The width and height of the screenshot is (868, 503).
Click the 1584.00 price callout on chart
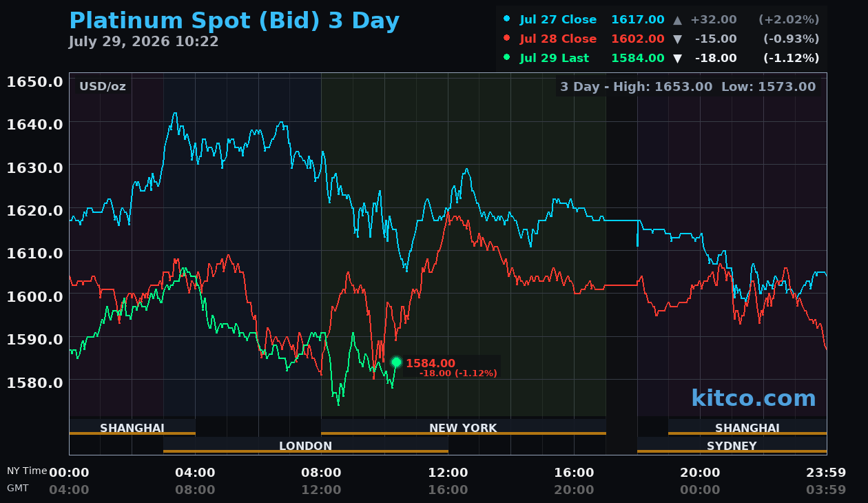click(431, 364)
